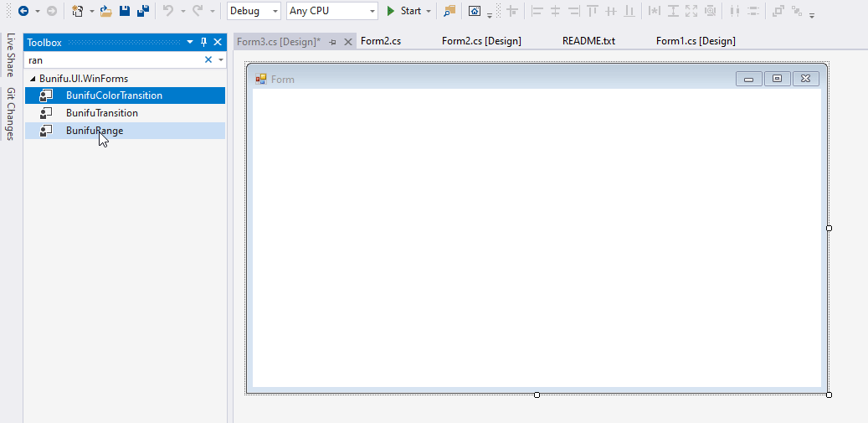Click the bottom-right corner resize handle
This screenshot has width=868, height=423.
click(829, 395)
